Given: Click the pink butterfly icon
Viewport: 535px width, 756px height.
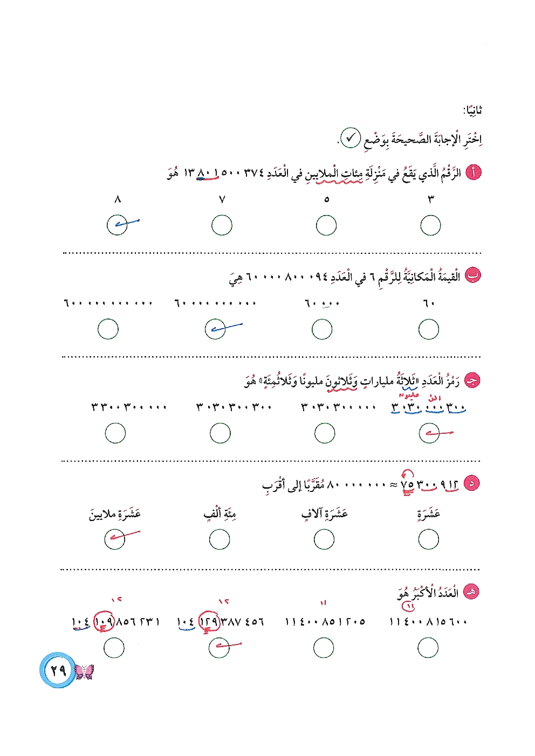Looking at the screenshot, I should pyautogui.click(x=84, y=671).
